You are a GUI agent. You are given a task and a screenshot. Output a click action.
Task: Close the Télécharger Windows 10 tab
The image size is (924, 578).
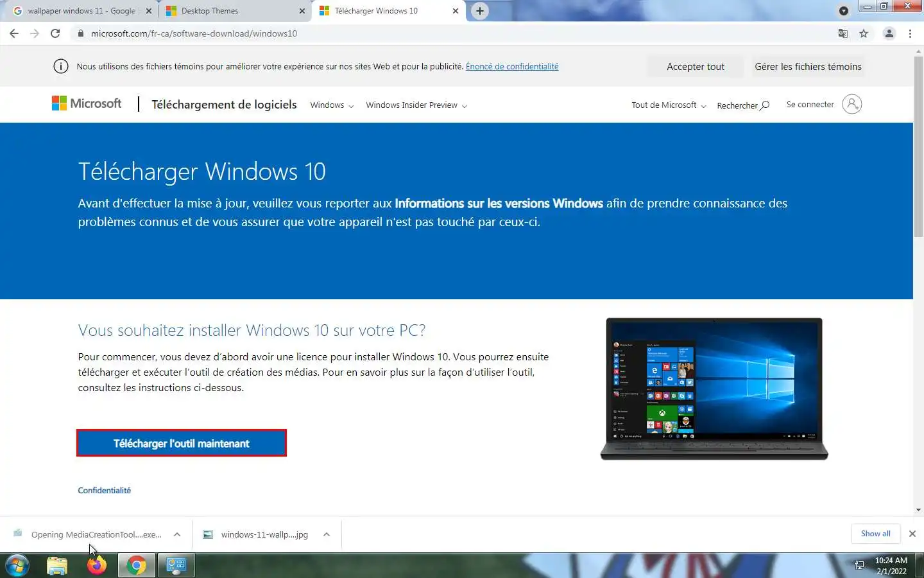click(x=456, y=11)
